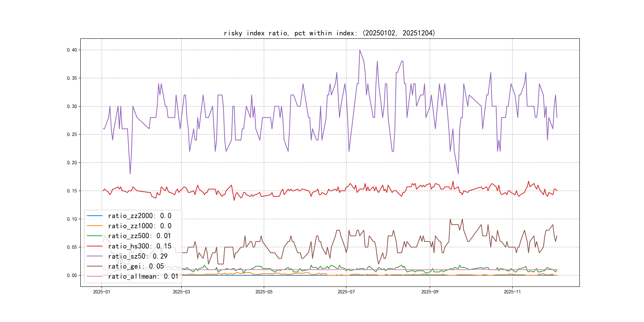Viewport: 644px width, 322px height.
Task: Select the 'ratio_hs300: 0.15' legend label
Action: tap(140, 246)
